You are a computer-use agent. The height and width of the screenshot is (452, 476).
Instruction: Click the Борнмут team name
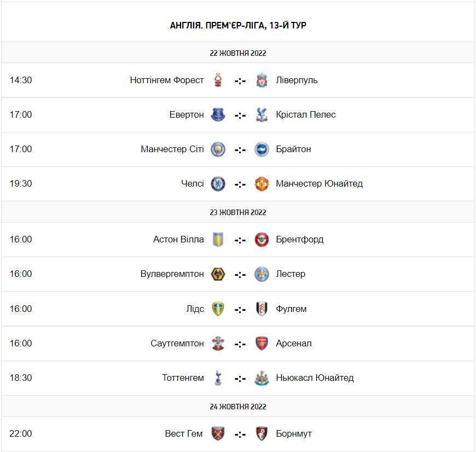click(x=294, y=433)
